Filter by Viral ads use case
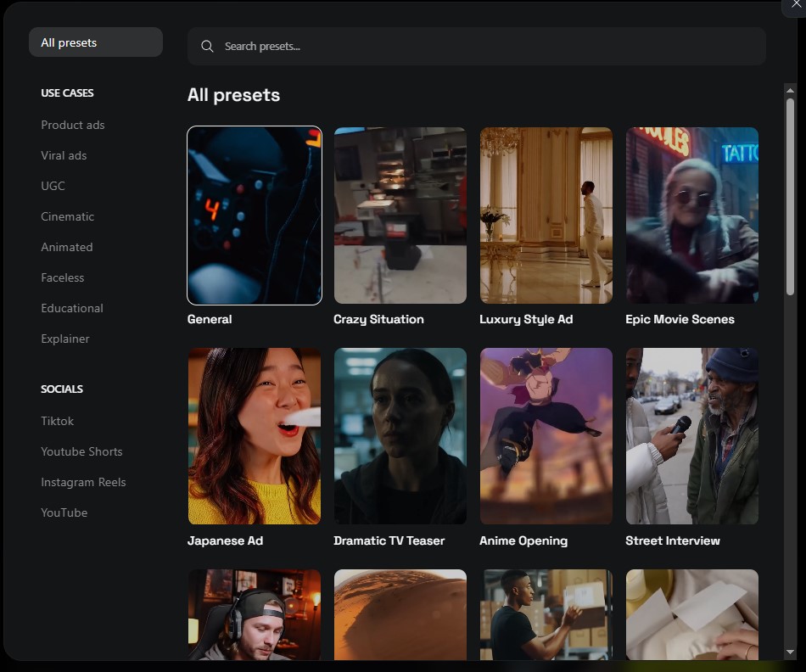Image resolution: width=806 pixels, height=672 pixels. pos(64,155)
